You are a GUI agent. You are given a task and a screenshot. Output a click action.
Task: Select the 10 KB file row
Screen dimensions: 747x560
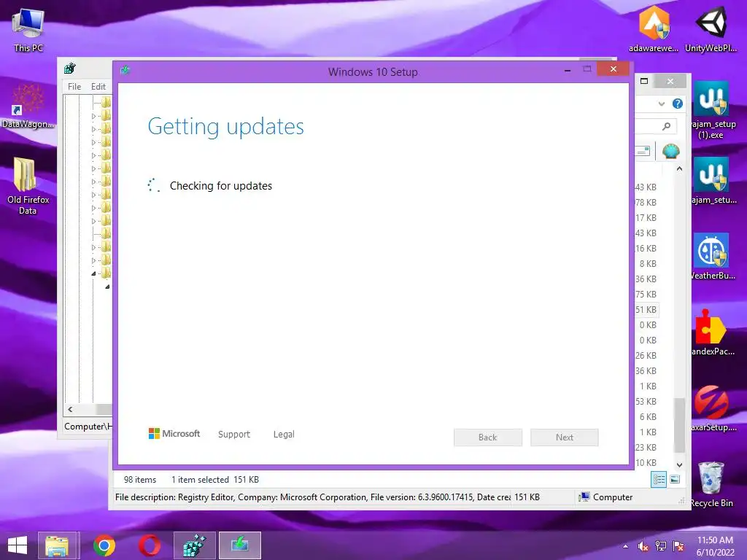pos(646,463)
